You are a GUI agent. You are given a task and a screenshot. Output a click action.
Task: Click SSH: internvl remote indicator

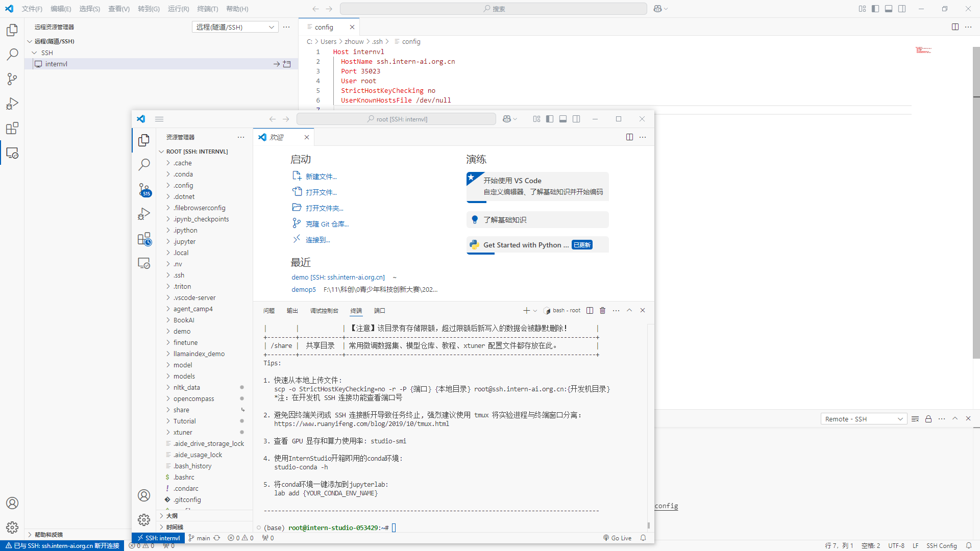158,538
